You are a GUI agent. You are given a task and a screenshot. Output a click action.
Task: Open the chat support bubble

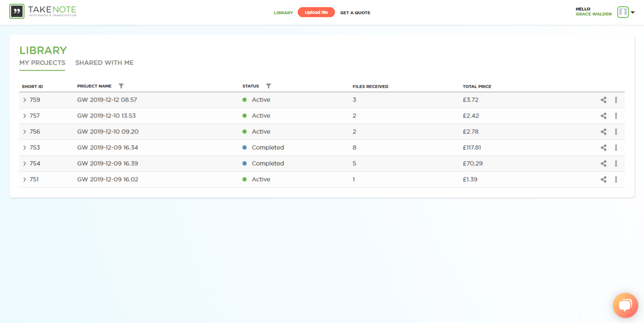(625, 305)
